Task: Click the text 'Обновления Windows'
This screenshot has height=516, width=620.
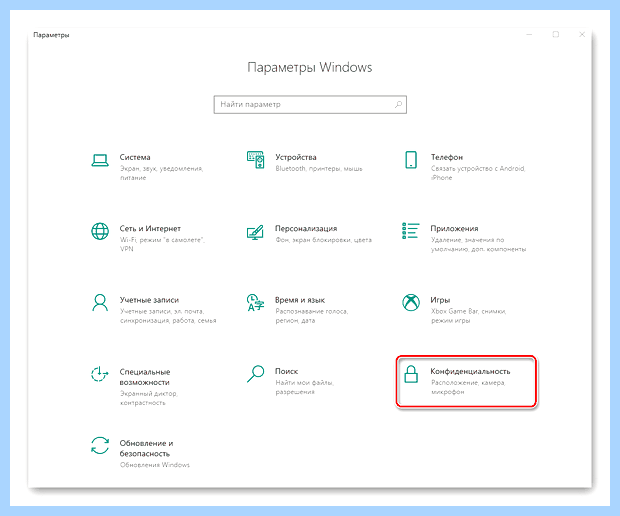Action: click(x=155, y=465)
